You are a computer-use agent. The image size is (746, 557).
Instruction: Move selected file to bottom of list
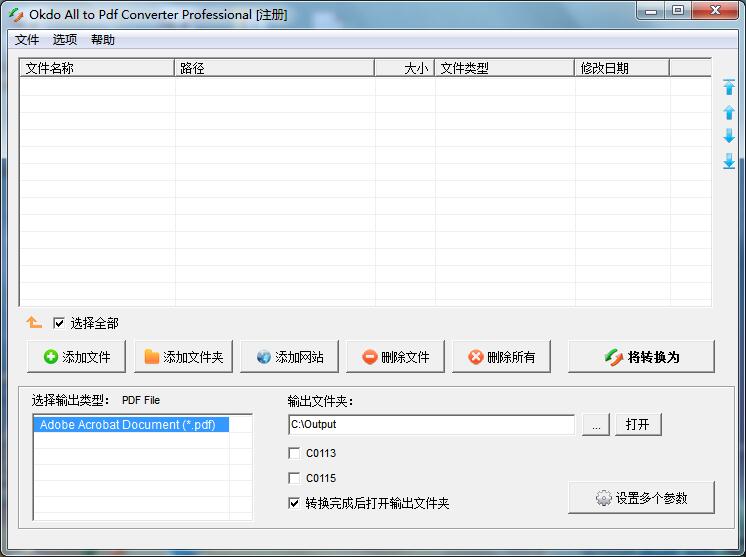[728, 161]
